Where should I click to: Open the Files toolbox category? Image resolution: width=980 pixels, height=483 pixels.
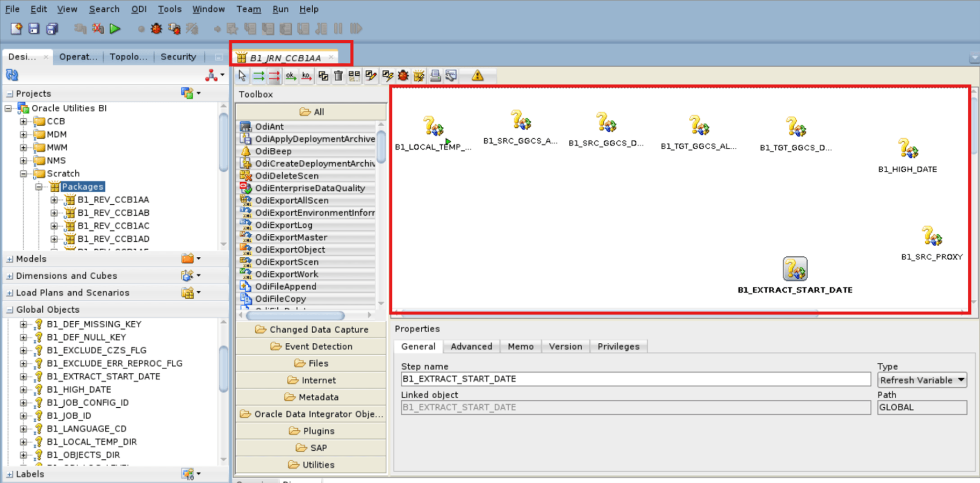(x=311, y=363)
